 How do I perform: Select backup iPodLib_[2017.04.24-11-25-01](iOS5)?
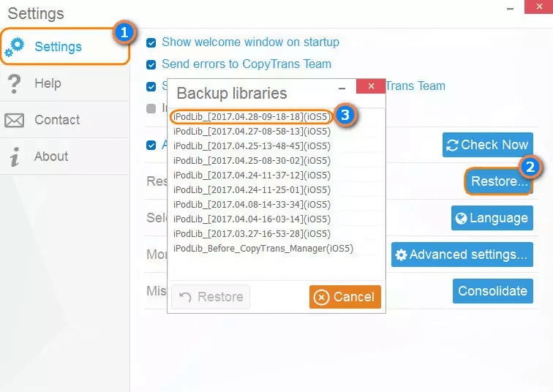tap(252, 190)
